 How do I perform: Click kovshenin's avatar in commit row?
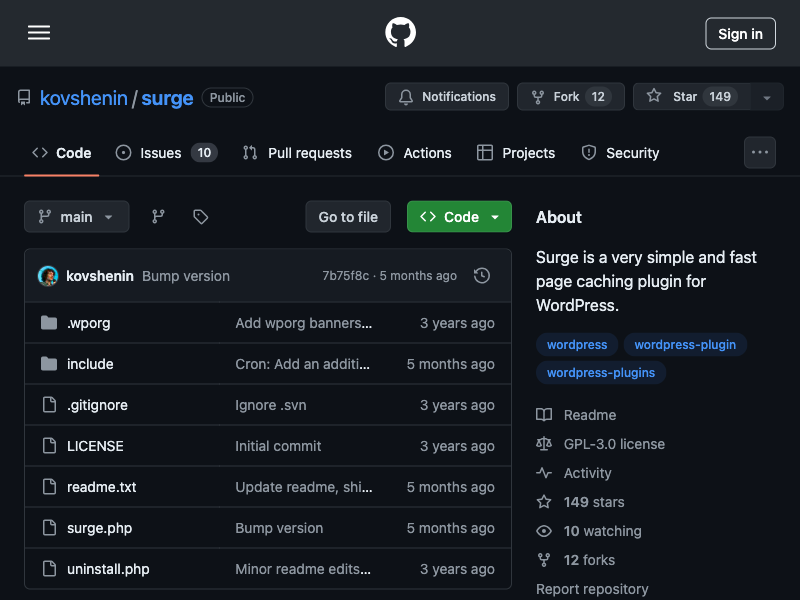click(48, 276)
